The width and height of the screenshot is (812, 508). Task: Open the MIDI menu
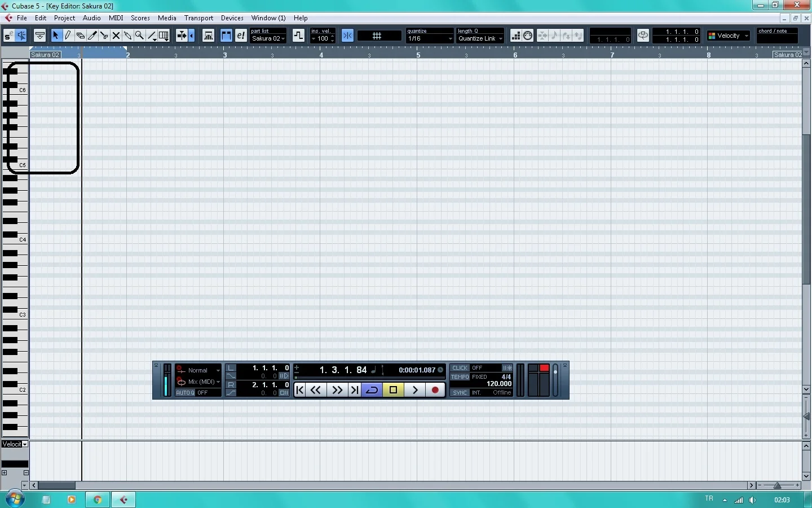click(116, 18)
